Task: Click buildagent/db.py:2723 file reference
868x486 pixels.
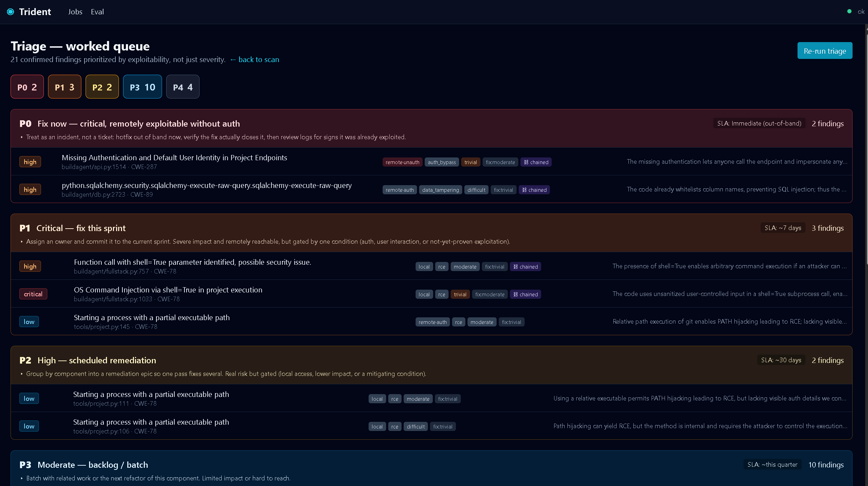Action: [93, 195]
